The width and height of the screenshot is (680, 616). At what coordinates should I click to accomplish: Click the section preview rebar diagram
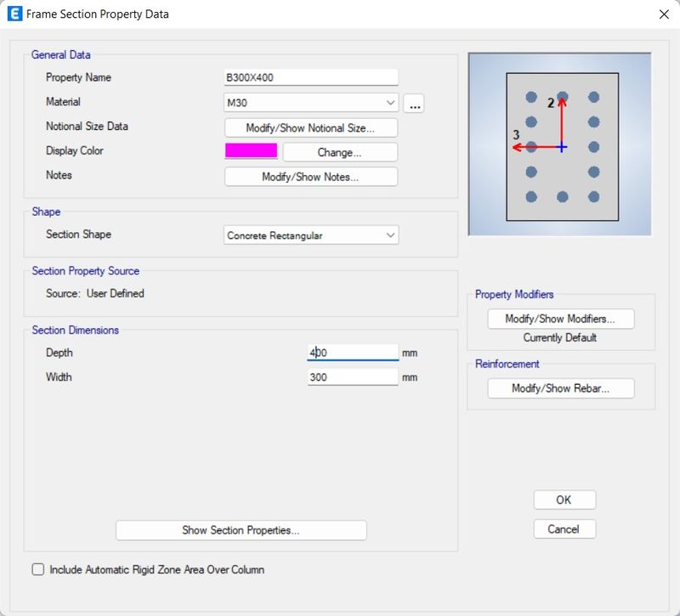pos(559,144)
